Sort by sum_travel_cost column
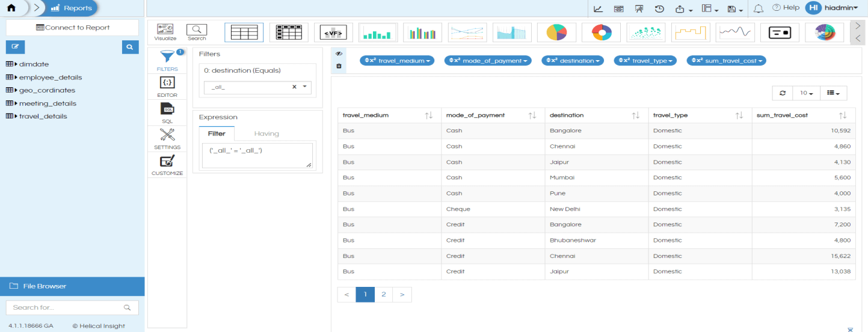Image resolution: width=868 pixels, height=332 pixels. (x=843, y=115)
